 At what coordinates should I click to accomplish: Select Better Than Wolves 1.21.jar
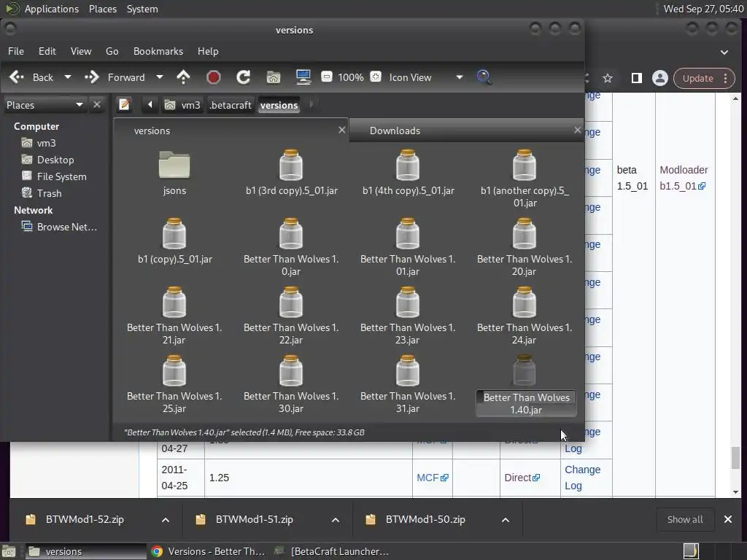pos(174,303)
